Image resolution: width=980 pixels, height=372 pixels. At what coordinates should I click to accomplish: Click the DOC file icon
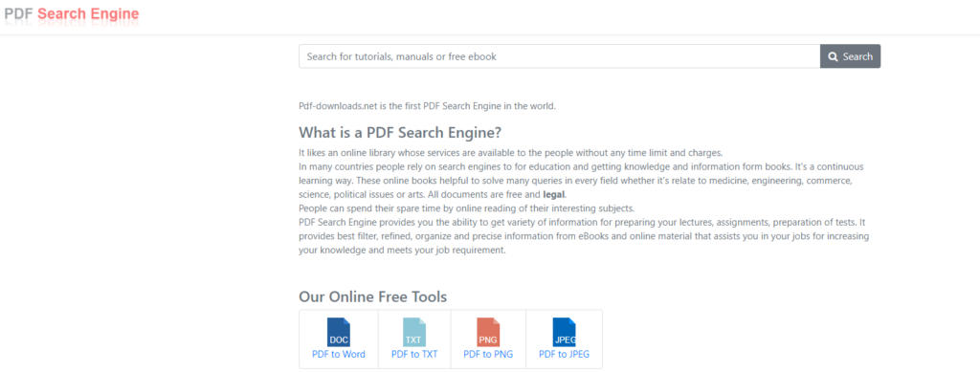coord(339,332)
